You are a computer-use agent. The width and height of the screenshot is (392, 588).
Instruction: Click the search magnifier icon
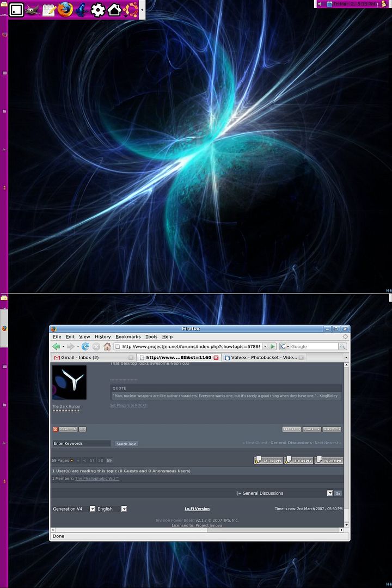(x=342, y=346)
